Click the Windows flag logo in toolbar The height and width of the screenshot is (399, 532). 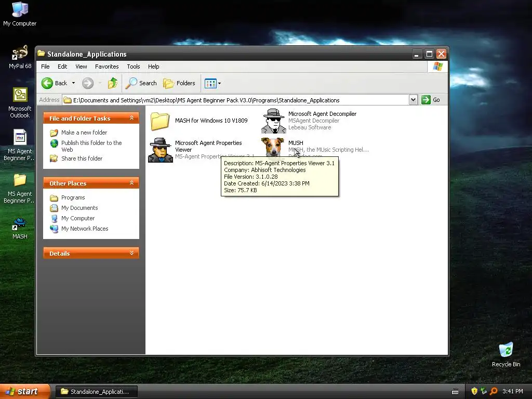[x=437, y=66]
